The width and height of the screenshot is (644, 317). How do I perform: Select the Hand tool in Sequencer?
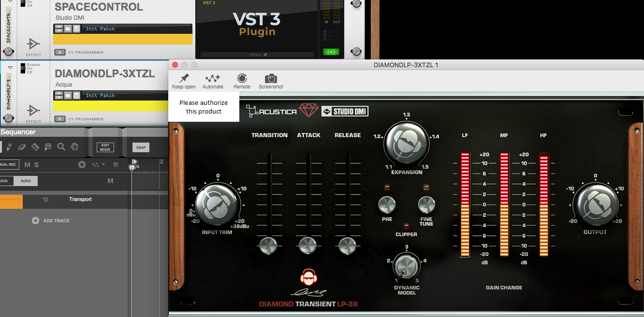[x=74, y=147]
